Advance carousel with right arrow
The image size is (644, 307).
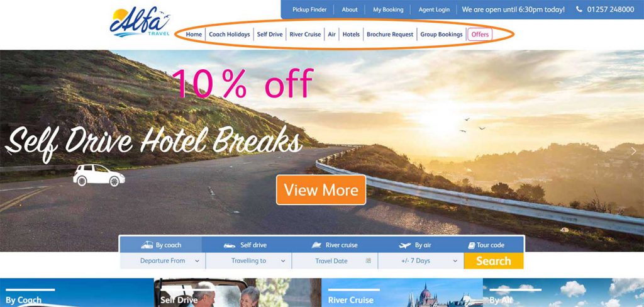[x=634, y=151]
